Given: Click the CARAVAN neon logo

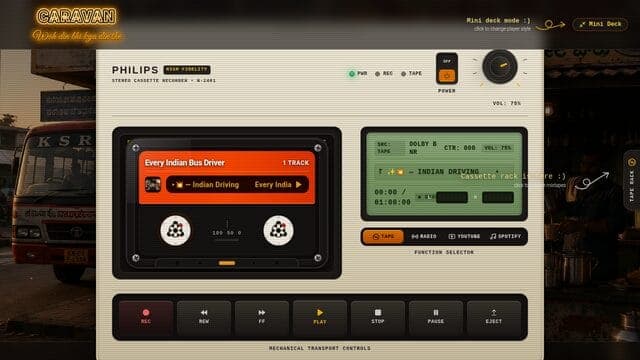Looking at the screenshot, I should pos(76,16).
